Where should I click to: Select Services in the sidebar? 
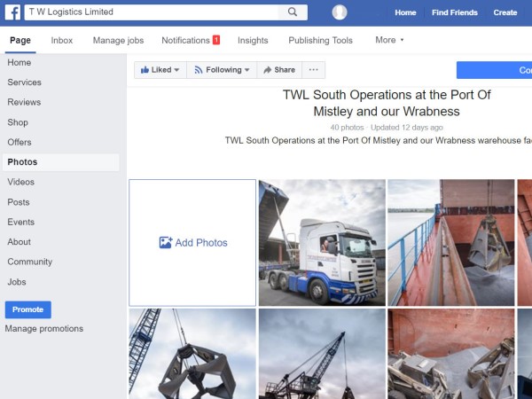tap(25, 82)
